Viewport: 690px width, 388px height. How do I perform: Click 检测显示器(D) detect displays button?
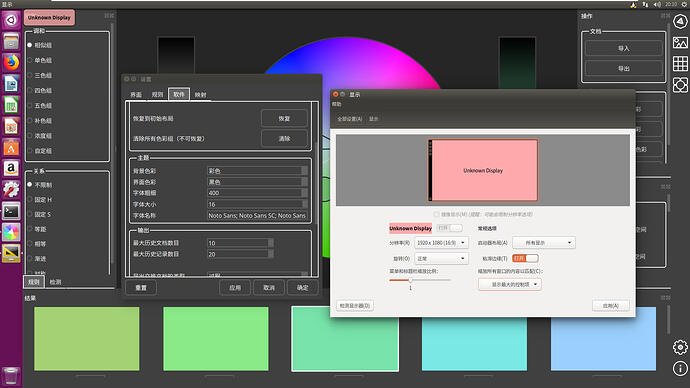(x=355, y=305)
